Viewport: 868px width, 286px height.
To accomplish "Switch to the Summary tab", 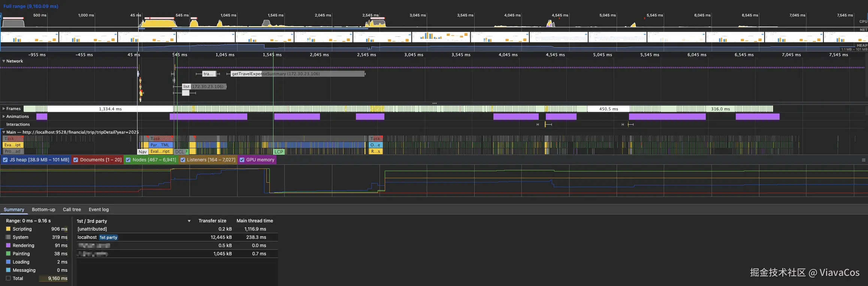I will click(x=14, y=210).
